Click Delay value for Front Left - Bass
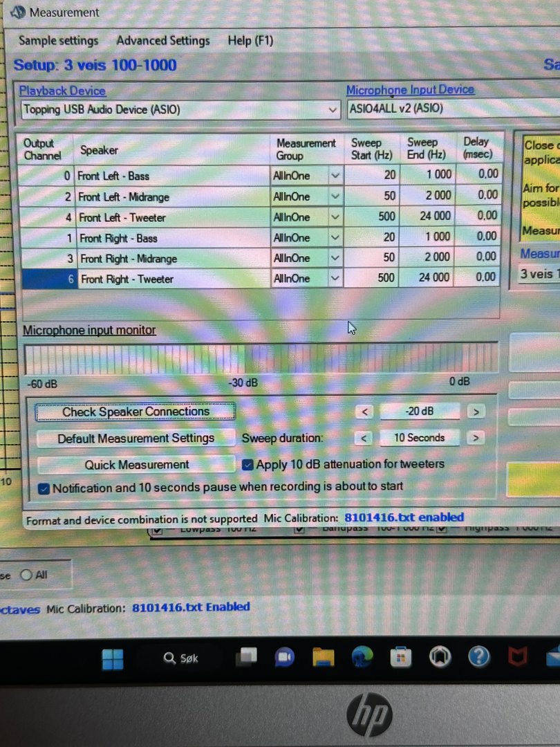 478,174
